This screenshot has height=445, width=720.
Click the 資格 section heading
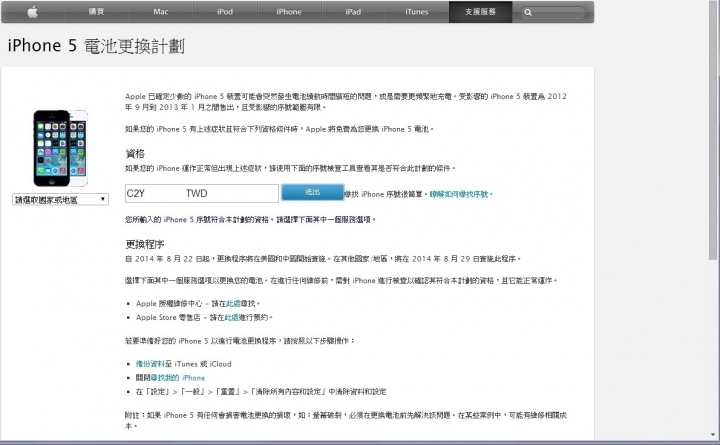point(135,153)
